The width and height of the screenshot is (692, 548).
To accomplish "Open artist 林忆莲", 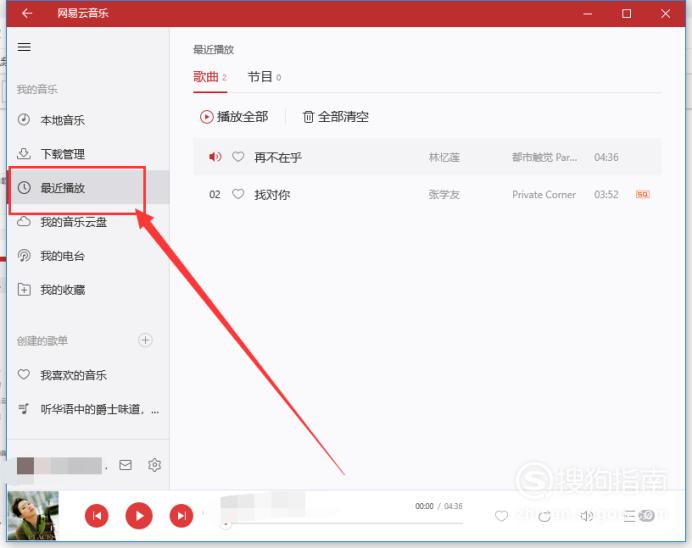I will tap(444, 158).
